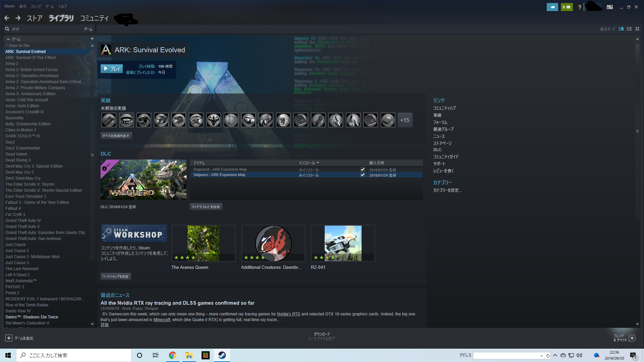Screen dimensions: 644x362
Task: Click the add game plus icon
Action: coord(9,338)
